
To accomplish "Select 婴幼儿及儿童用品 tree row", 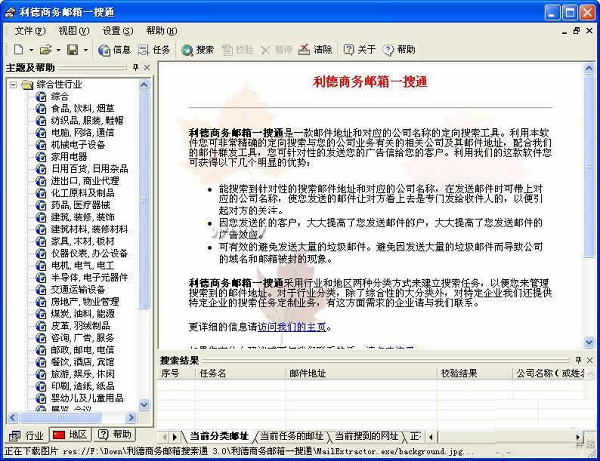I will coord(80,398).
